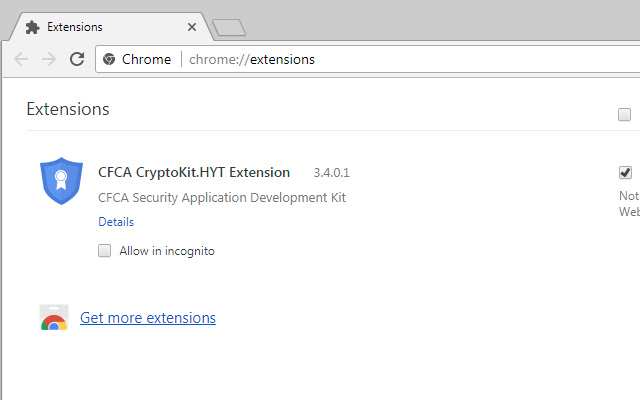Toggle the checkbox beside the Extensions heading
Viewport: 640px width, 400px height.
pyautogui.click(x=625, y=114)
